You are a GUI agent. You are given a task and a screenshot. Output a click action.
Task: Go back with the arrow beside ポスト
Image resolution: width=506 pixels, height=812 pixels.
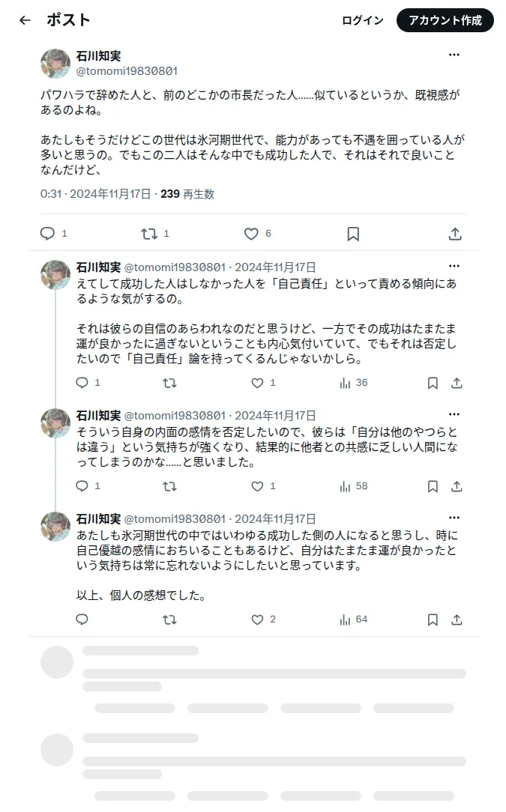25,20
